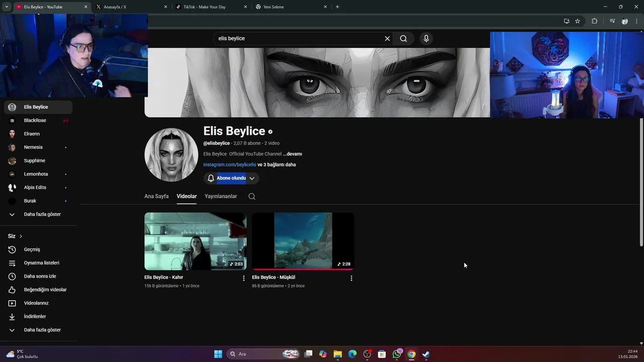Open Microsoft Edge from the taskbar

352,354
